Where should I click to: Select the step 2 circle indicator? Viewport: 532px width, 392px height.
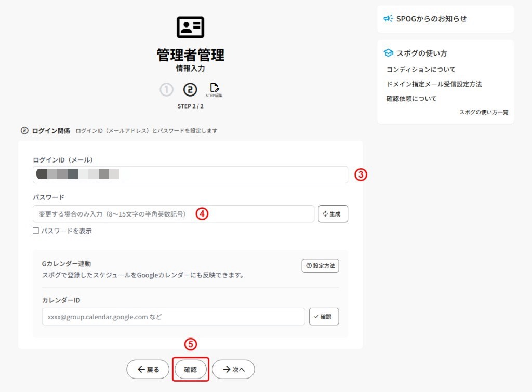coord(190,90)
